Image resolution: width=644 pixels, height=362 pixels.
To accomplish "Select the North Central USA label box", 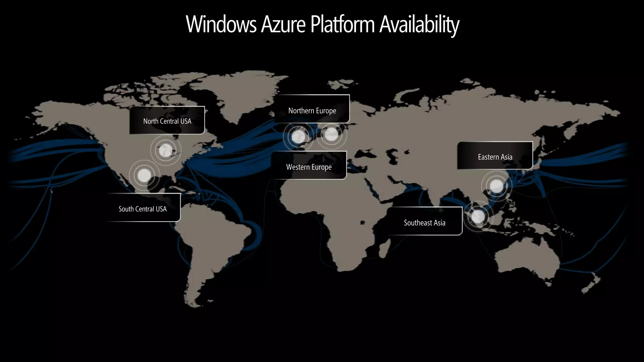I will click(167, 121).
